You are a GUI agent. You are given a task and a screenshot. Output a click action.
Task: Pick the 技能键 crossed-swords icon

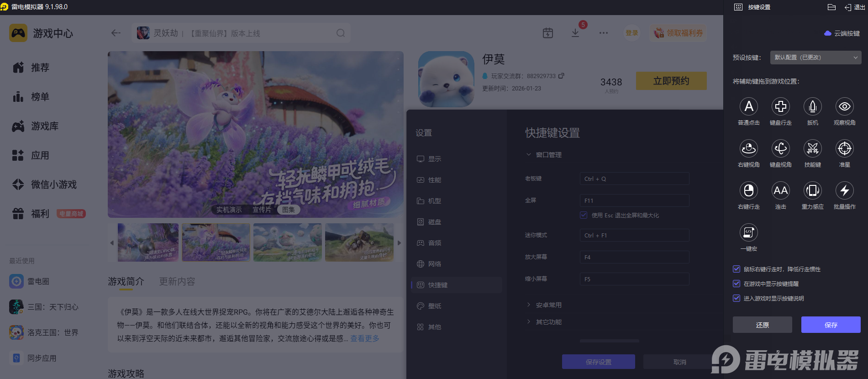pos(813,148)
